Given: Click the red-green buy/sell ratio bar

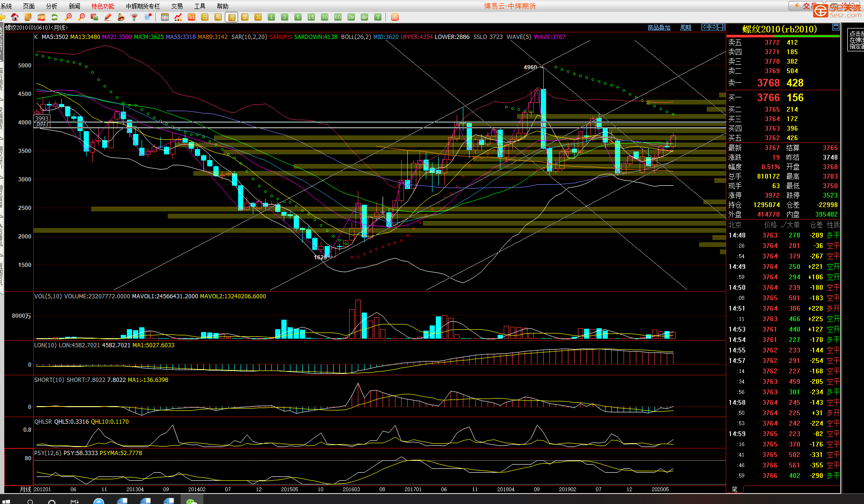Looking at the screenshot, I should (x=783, y=36).
